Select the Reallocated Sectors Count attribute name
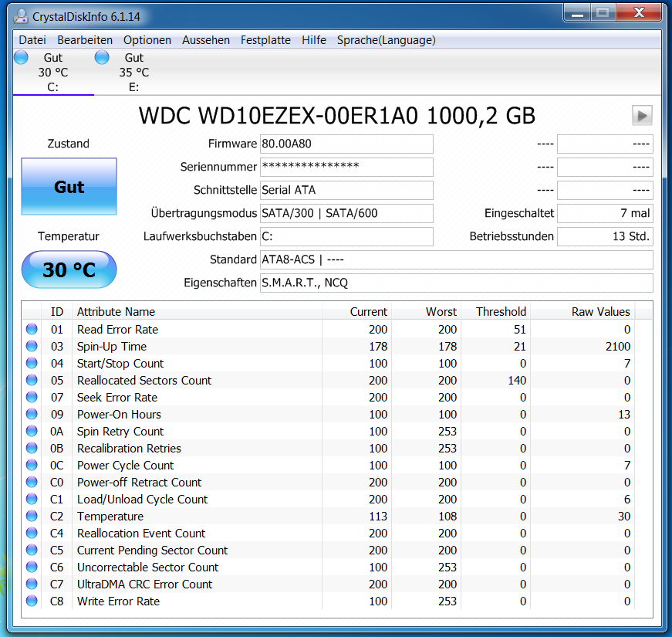672x637 pixels. 144,381
